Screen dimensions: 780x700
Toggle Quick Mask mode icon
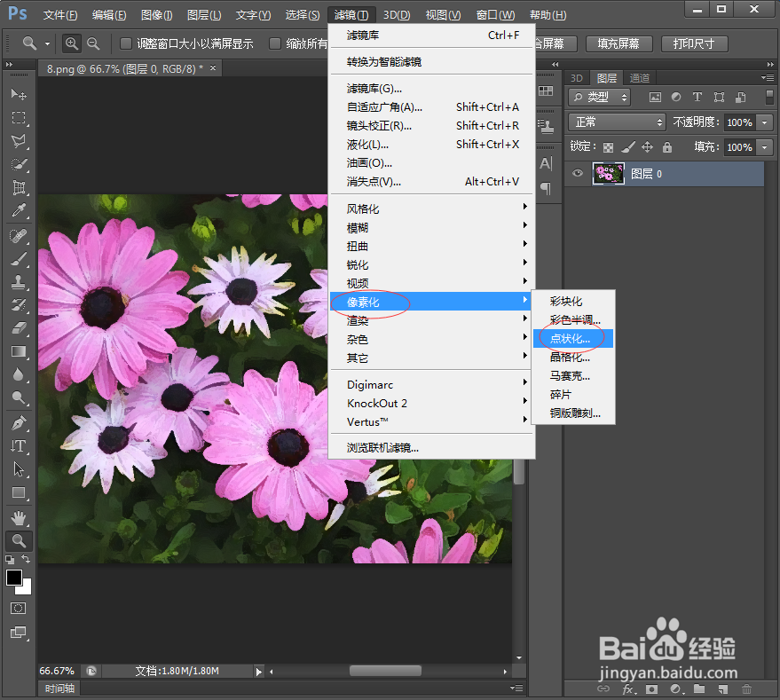(18, 609)
